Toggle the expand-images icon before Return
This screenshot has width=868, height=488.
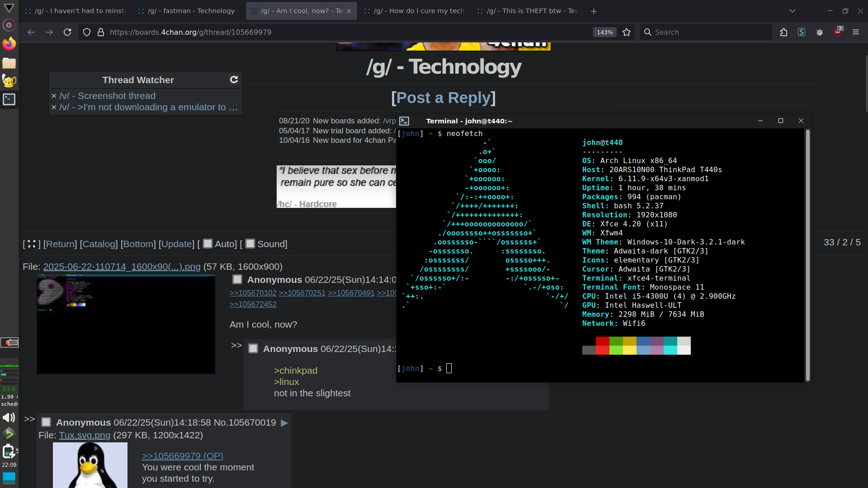pyautogui.click(x=32, y=244)
